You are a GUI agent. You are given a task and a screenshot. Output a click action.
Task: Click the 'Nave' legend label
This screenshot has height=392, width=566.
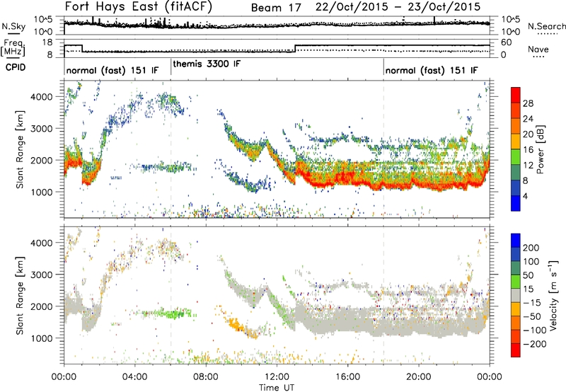[538, 49]
